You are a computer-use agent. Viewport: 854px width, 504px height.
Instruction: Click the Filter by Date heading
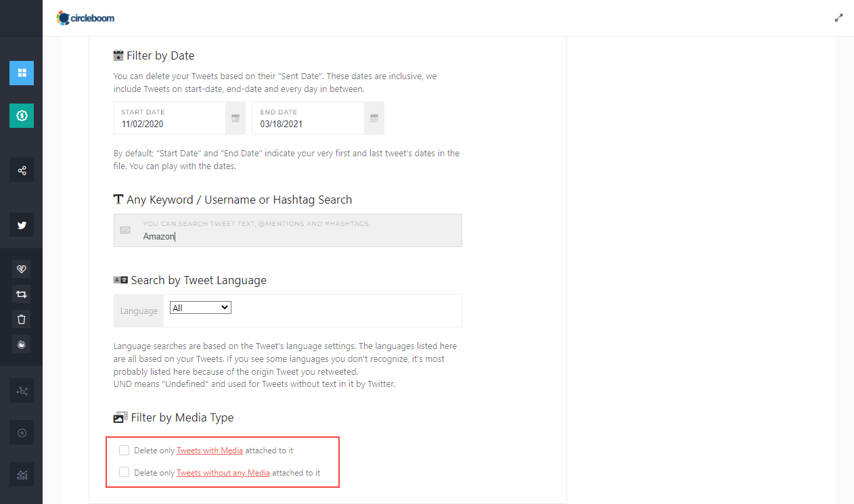click(160, 55)
